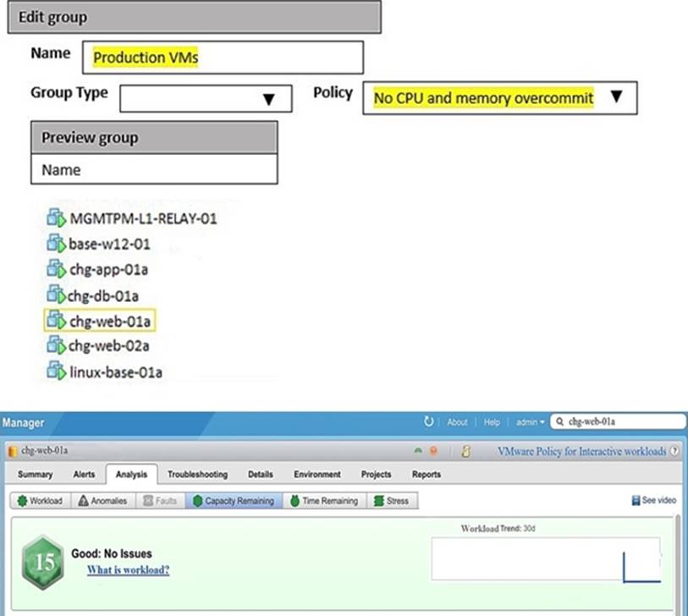Open the 'What is workload?' link

tap(128, 570)
